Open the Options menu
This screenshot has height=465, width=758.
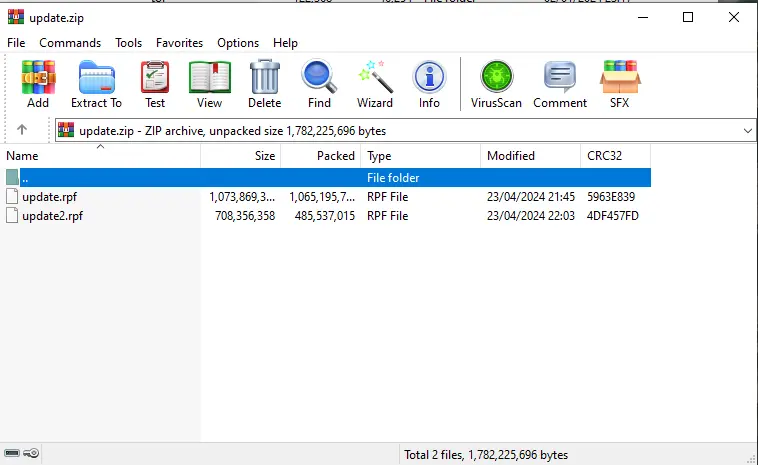tap(238, 43)
